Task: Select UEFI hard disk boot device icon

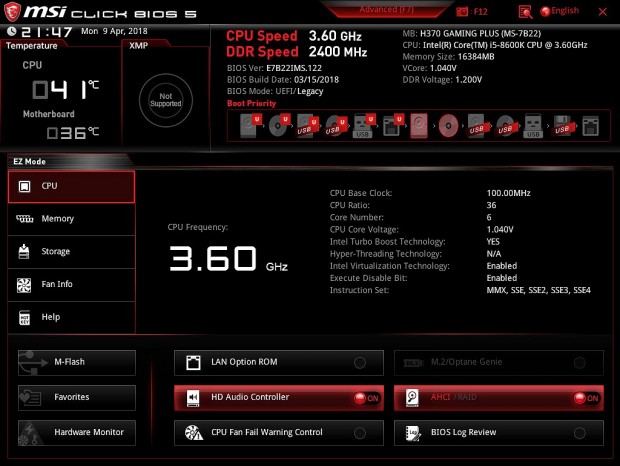Action: coord(251,126)
